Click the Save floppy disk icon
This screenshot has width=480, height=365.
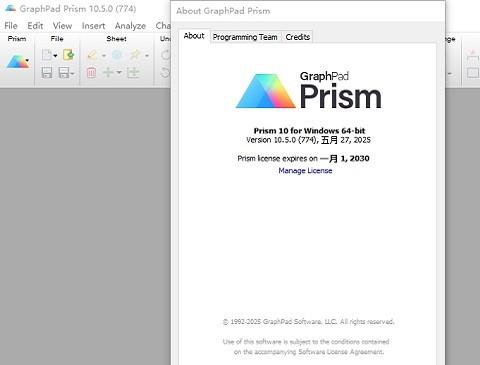(47, 72)
